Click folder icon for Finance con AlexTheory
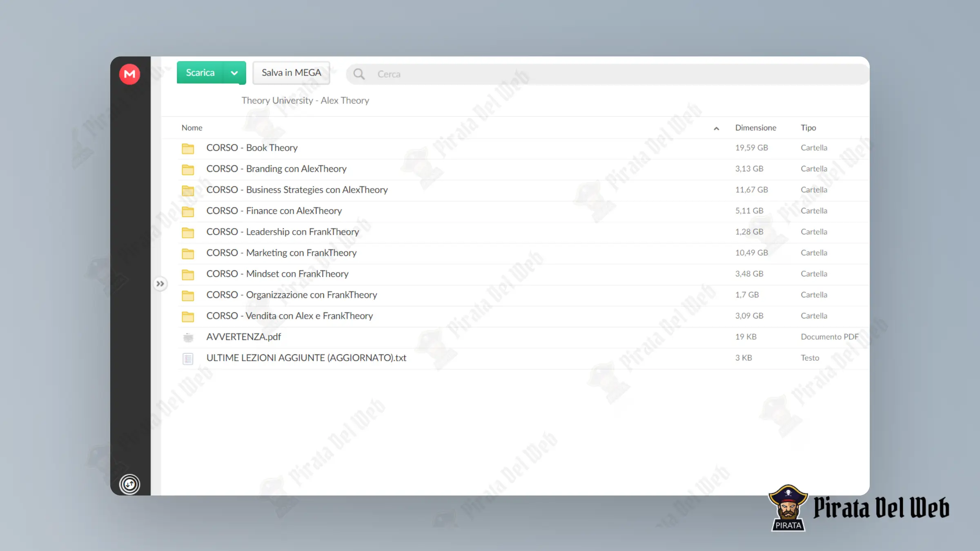 coord(188,211)
